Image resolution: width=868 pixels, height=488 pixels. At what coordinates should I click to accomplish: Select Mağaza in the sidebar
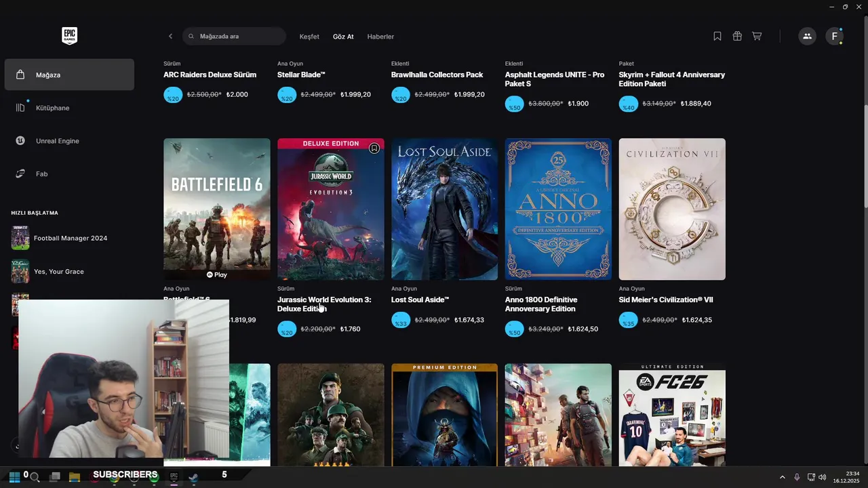click(x=69, y=75)
